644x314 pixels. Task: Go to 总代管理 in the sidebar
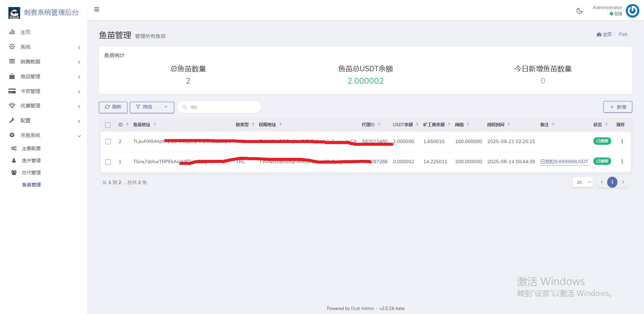[x=31, y=173]
